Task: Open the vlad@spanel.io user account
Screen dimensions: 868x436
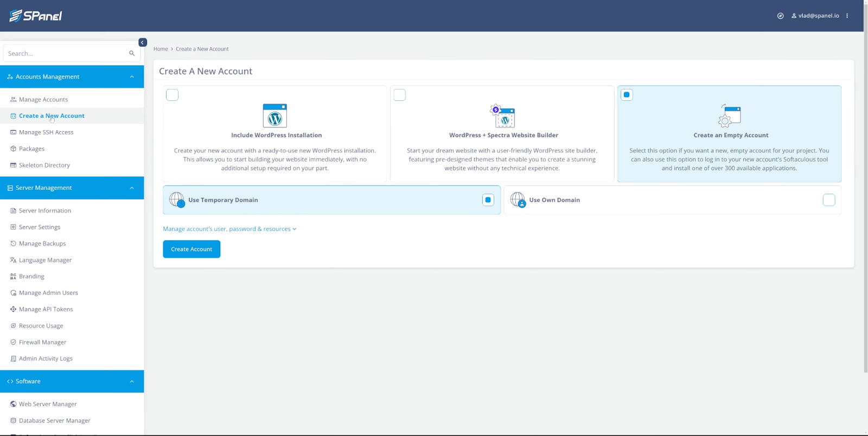Action: pos(815,16)
